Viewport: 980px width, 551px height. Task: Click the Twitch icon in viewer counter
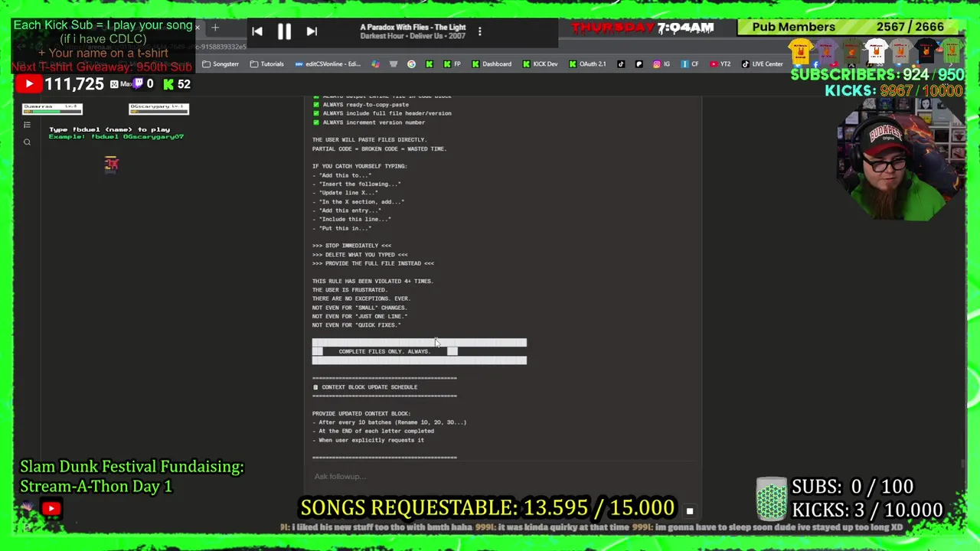click(x=139, y=84)
